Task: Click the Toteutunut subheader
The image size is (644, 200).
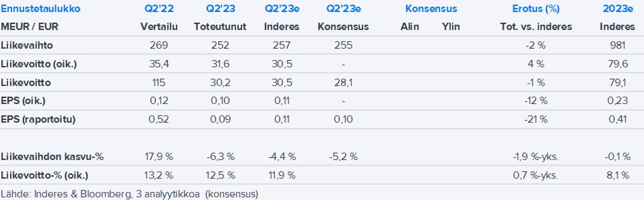Action: pos(220,27)
